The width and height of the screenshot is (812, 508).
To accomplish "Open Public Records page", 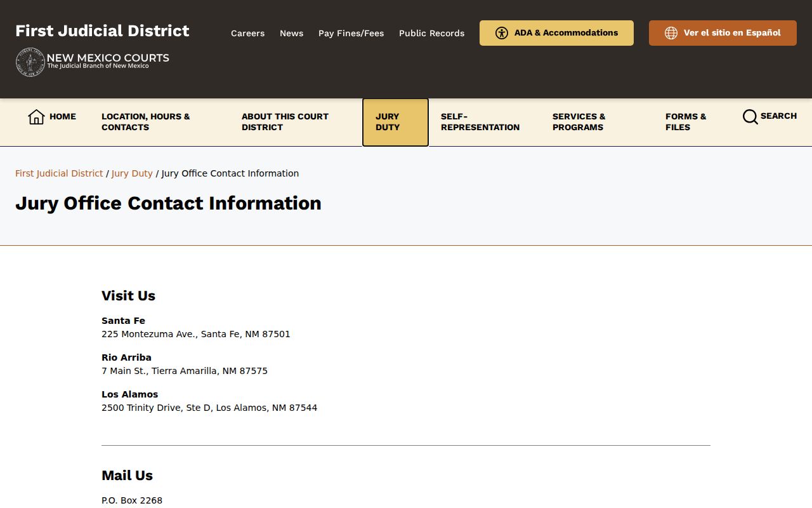I will pyautogui.click(x=431, y=33).
